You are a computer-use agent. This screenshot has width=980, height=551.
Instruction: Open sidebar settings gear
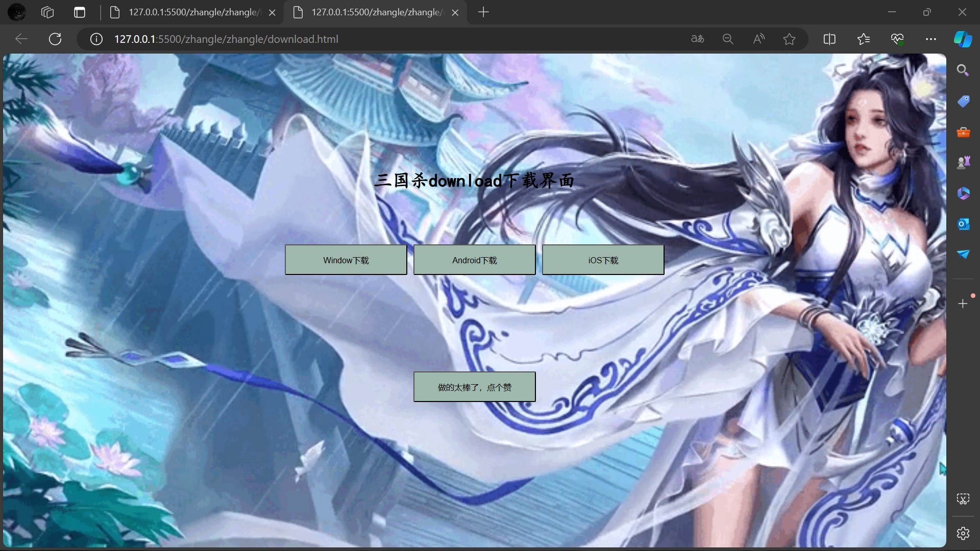click(x=963, y=534)
